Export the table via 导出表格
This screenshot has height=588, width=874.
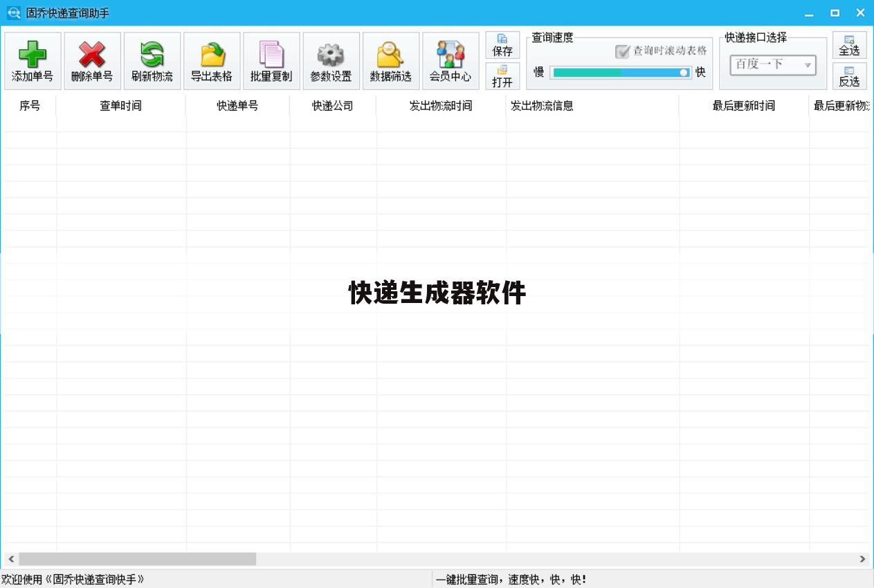(x=212, y=61)
